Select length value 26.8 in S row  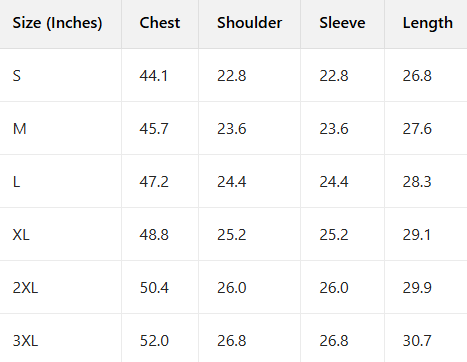click(417, 76)
